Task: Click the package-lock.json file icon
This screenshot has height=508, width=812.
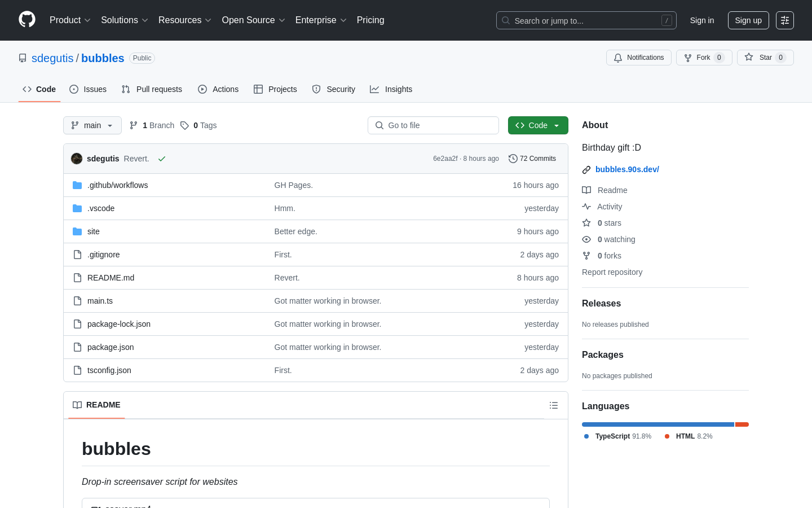Action: (77, 324)
